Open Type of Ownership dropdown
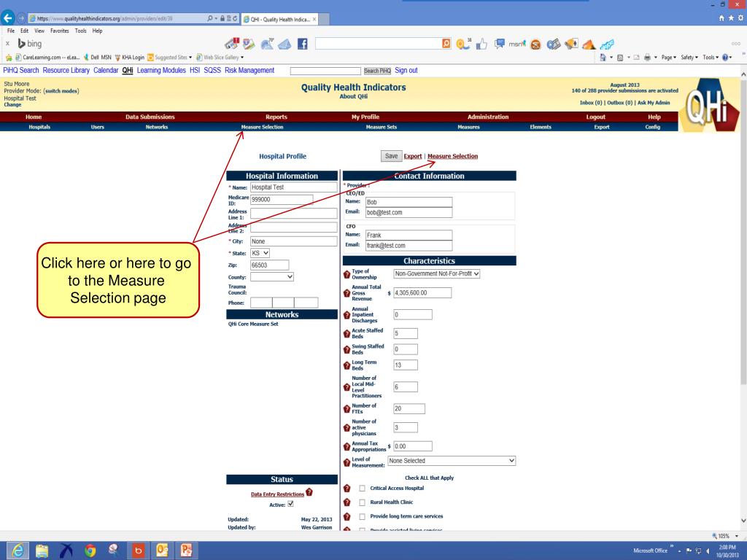 click(x=437, y=274)
